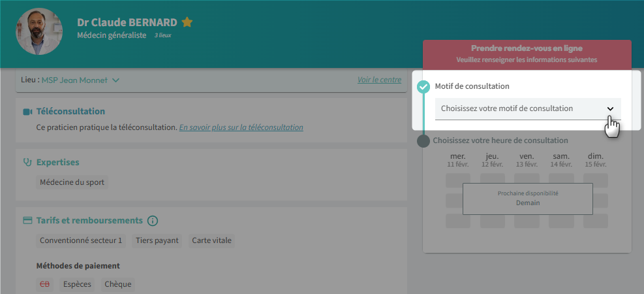Click the crossed-out CB payment badge
The image size is (644, 294).
coord(44,284)
